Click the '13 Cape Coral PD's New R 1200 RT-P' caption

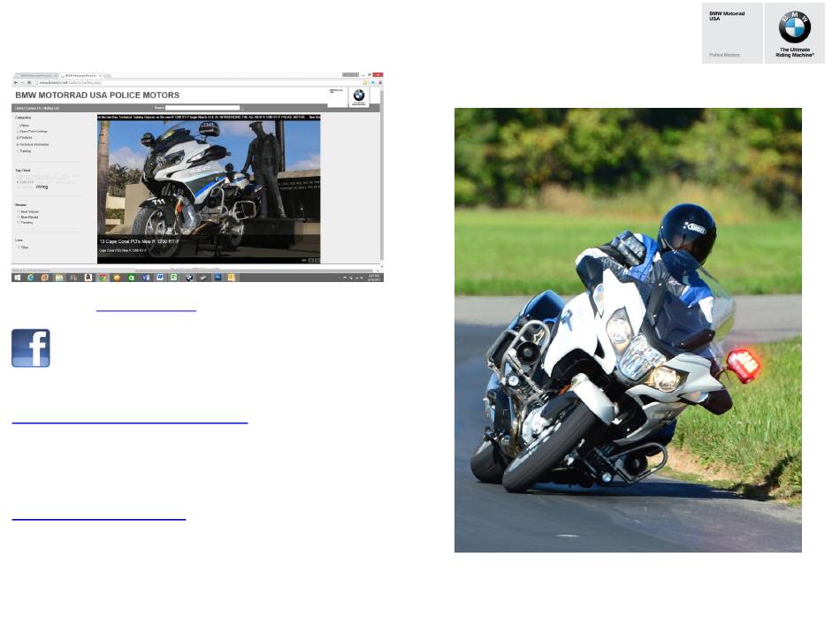140,242
